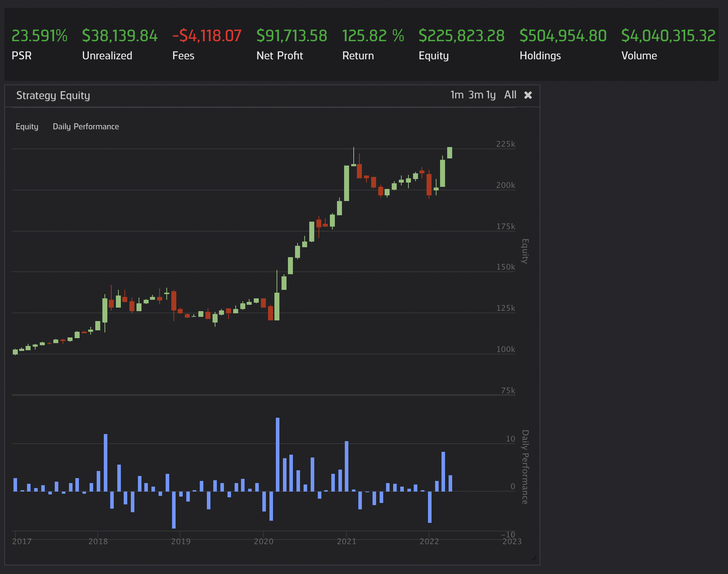The width and height of the screenshot is (728, 574).
Task: Click the Fees -$4,118.07 statistic
Action: coord(207,36)
